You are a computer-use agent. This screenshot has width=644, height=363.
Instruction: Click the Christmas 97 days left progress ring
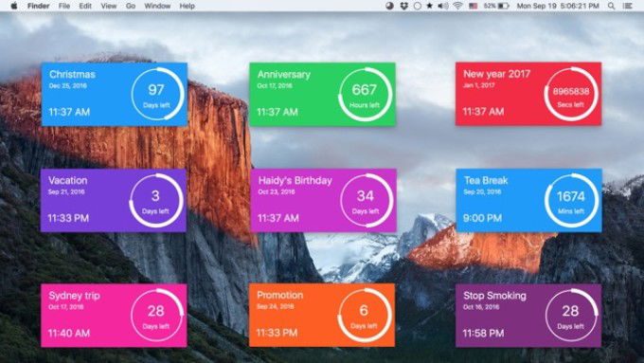[x=157, y=94]
